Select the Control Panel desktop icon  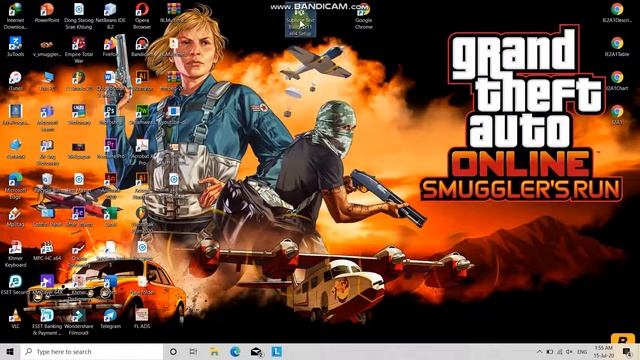click(x=47, y=216)
